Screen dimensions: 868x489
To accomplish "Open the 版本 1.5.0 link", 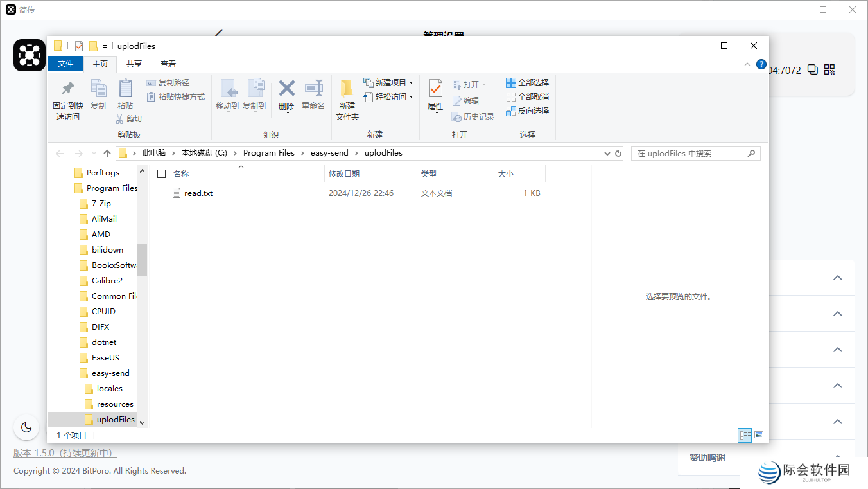I will coord(65,453).
